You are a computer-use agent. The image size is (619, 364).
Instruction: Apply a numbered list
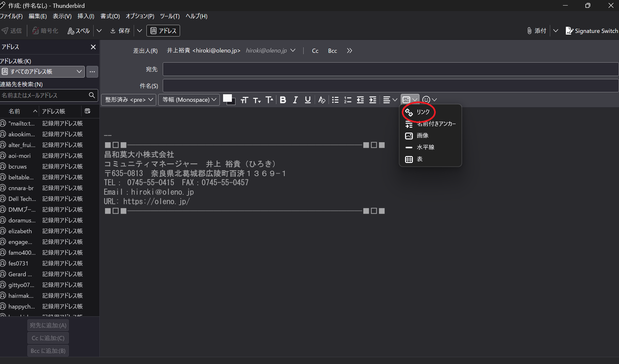point(348,100)
